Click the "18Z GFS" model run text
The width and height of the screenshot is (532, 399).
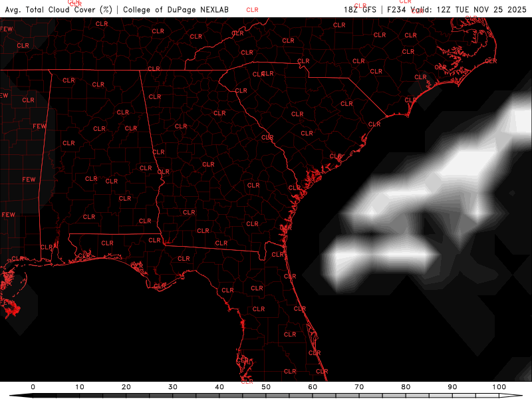[x=360, y=9]
